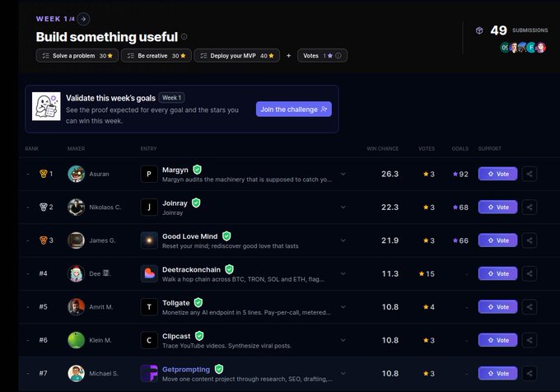Click the Week 1 badge
The image size is (560, 392).
[x=172, y=98]
